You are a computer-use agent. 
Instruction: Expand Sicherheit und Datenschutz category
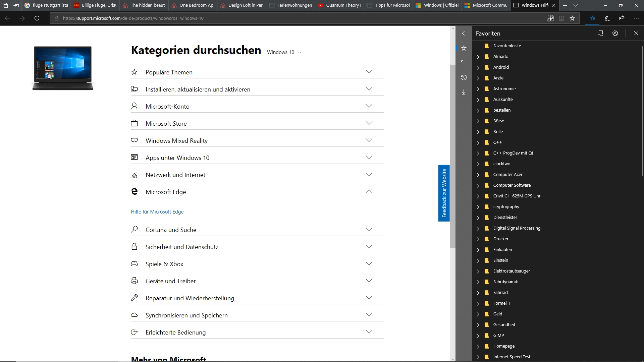click(x=257, y=247)
